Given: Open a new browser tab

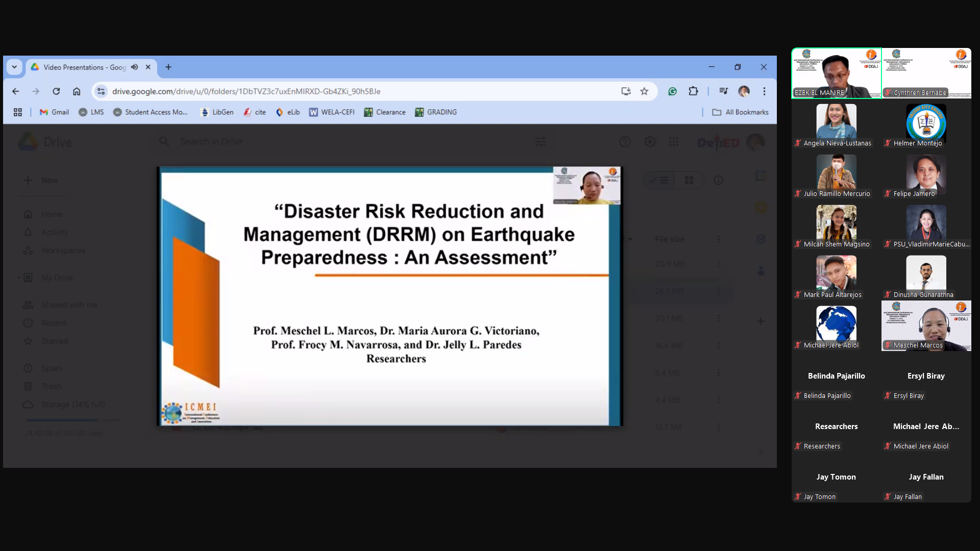Looking at the screenshot, I should pyautogui.click(x=168, y=67).
